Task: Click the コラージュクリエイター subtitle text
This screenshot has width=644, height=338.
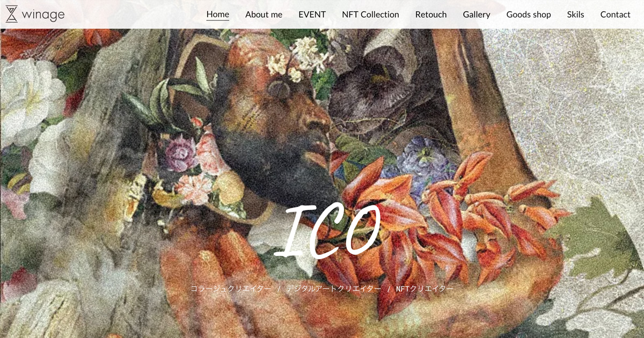Action: click(231, 289)
